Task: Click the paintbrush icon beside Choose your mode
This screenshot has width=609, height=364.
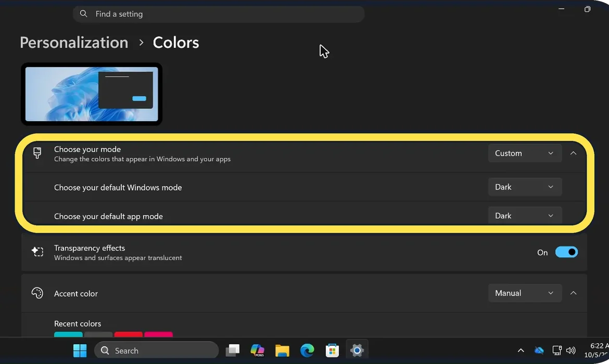Action: click(x=37, y=153)
